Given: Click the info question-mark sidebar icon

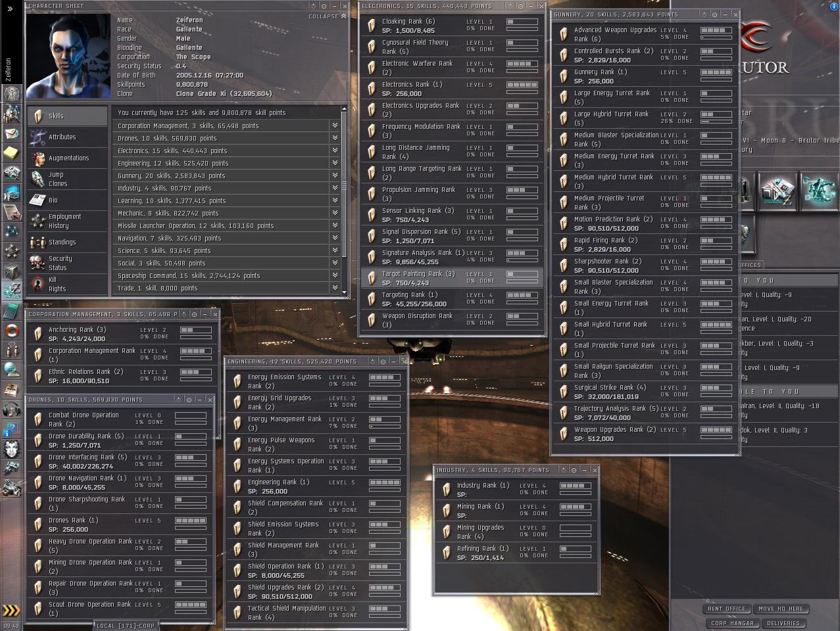Looking at the screenshot, I should click(x=11, y=430).
